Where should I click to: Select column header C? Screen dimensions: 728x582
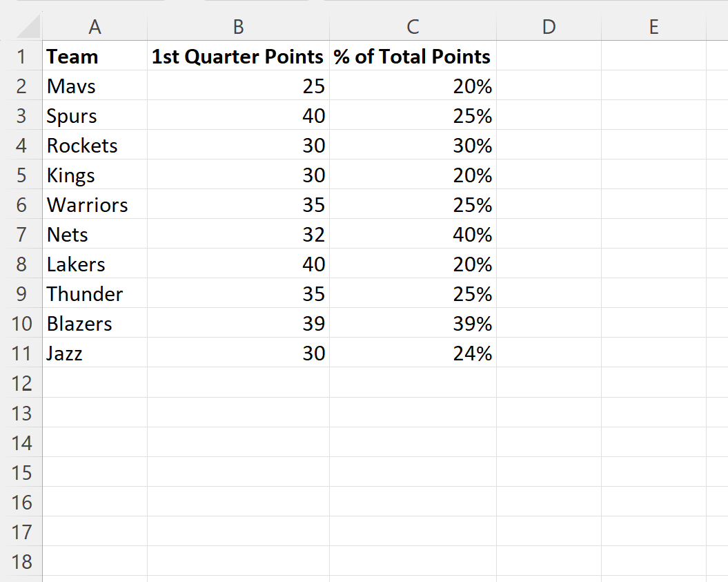[412, 27]
